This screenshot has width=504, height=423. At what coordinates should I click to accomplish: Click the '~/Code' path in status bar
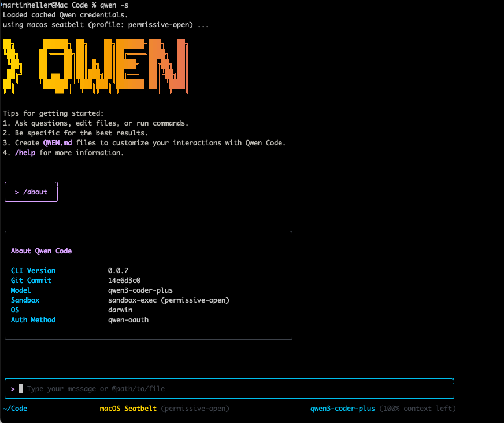click(15, 408)
